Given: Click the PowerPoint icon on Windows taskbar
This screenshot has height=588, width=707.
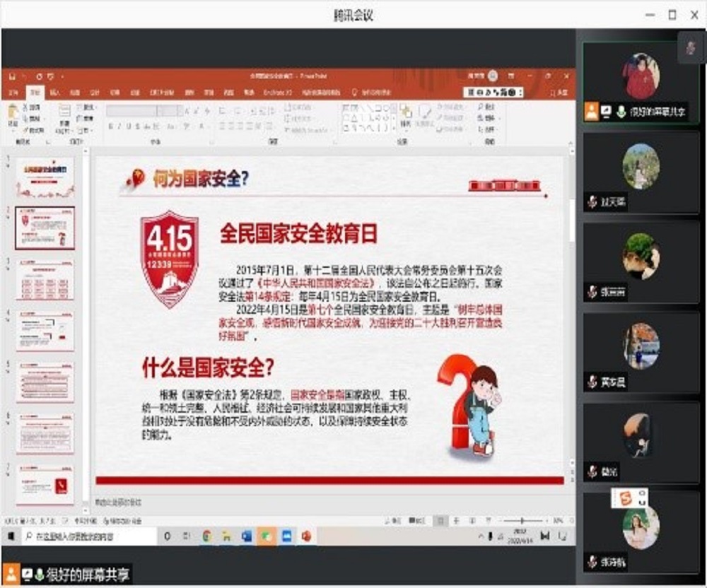Looking at the screenshot, I should 306,536.
